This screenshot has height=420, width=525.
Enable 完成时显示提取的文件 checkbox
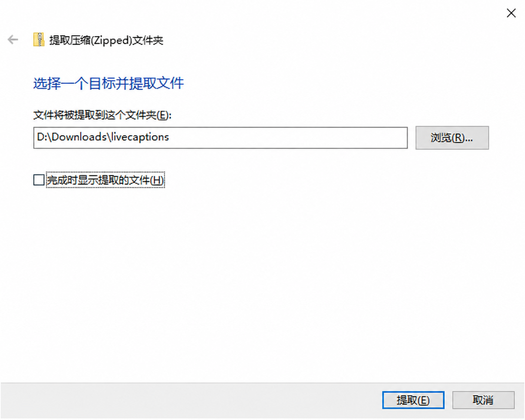point(39,180)
